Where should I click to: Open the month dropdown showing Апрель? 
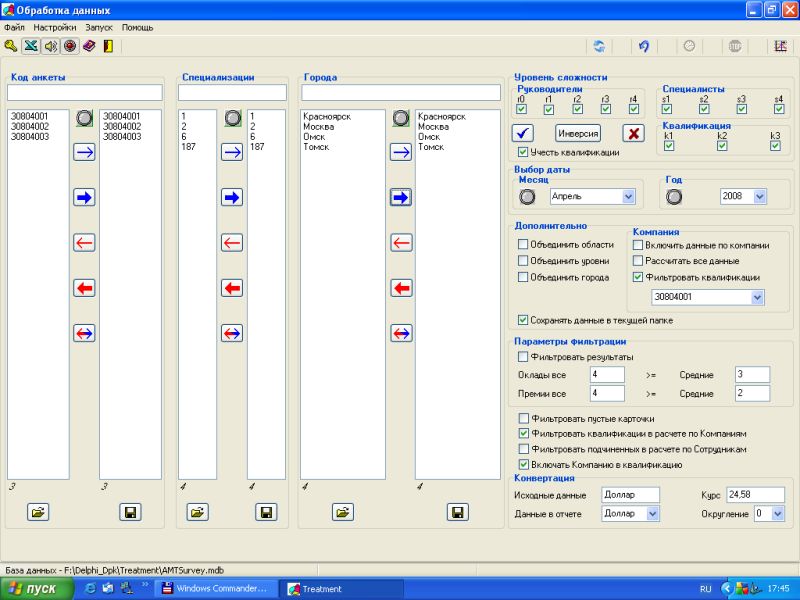point(628,197)
